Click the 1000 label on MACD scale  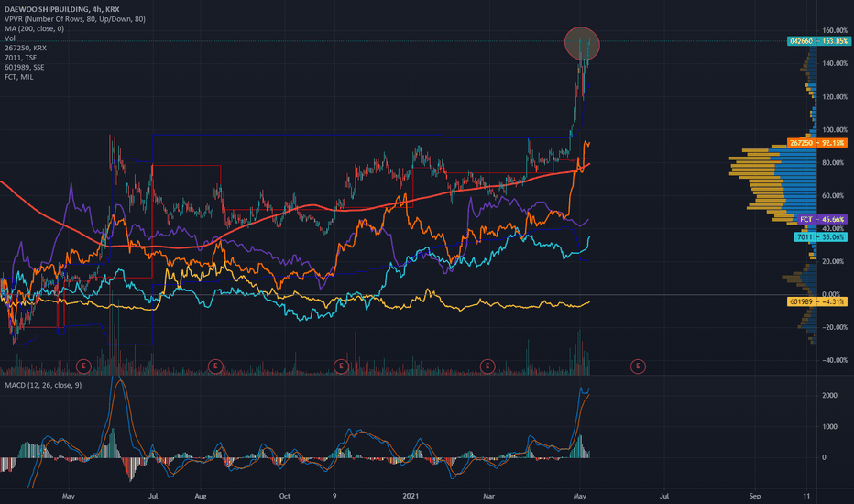[829, 427]
